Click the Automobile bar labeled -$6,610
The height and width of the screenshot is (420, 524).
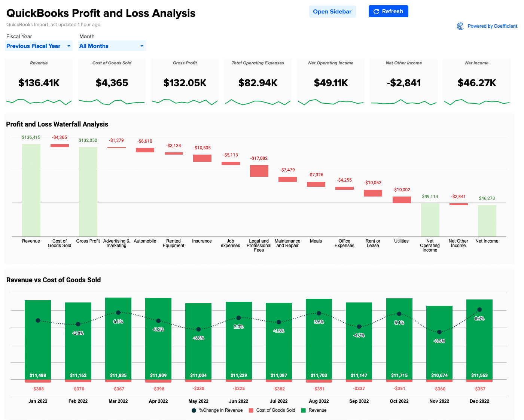tap(145, 150)
